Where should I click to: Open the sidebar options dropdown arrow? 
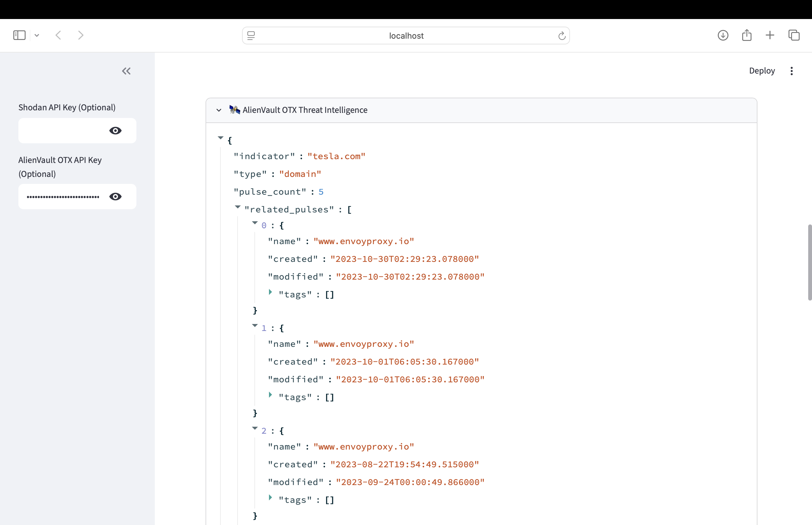(x=37, y=35)
